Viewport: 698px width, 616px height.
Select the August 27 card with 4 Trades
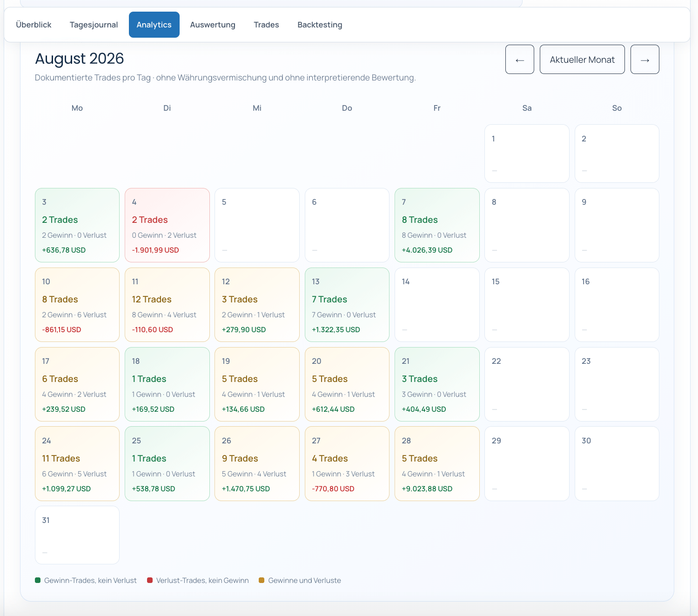[x=347, y=464]
